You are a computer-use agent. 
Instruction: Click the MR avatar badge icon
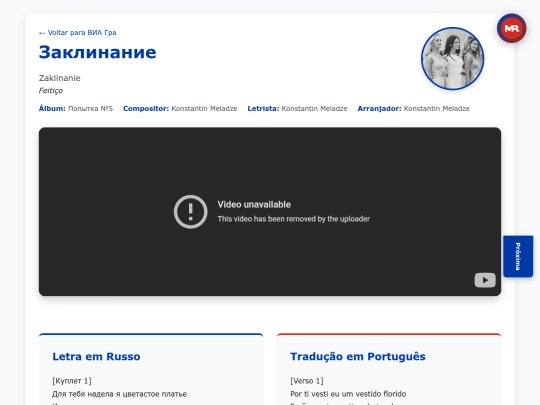click(511, 29)
